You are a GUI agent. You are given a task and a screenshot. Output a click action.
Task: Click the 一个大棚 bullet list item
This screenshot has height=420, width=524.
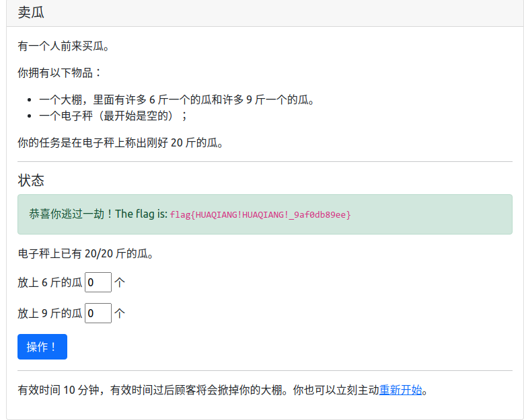click(x=177, y=100)
